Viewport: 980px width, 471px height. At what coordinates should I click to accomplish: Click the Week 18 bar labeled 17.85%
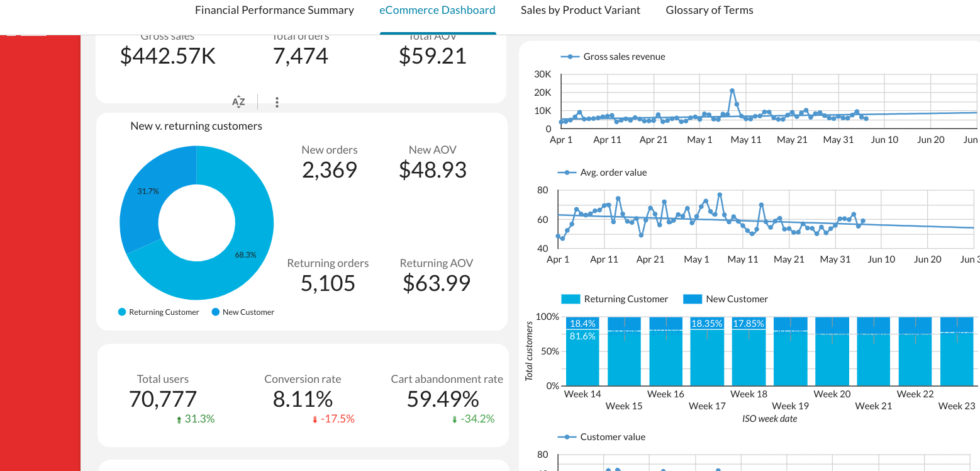749,351
